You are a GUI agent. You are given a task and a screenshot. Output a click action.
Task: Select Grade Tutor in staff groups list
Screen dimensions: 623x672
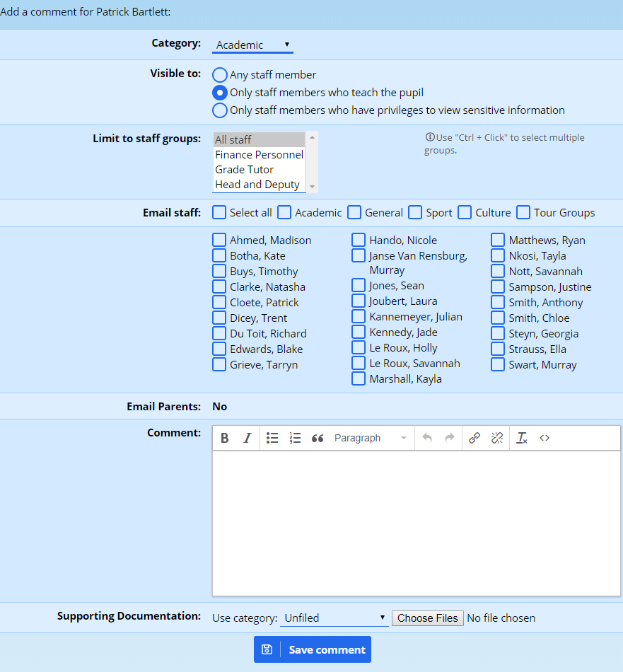[245, 170]
